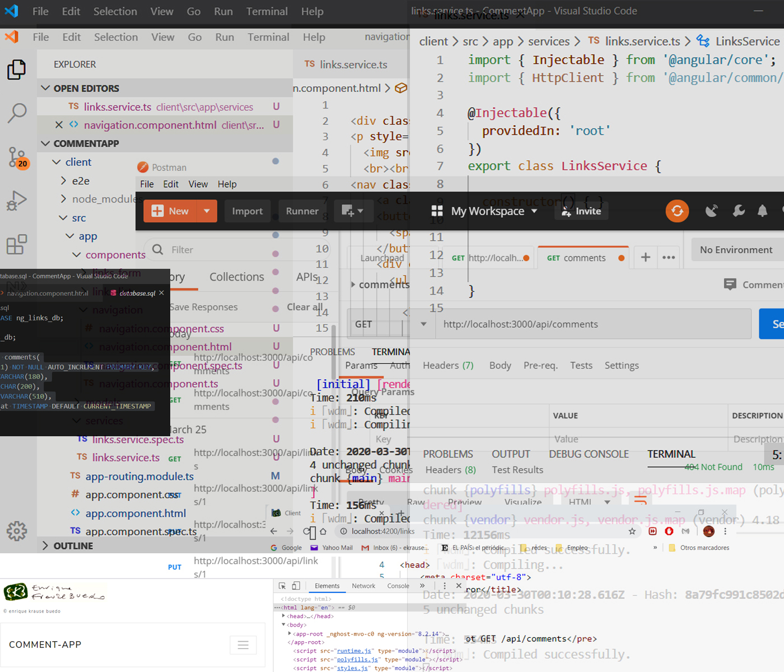This screenshot has height=672, width=784.
Task: Collapse the client folder
Action: point(56,162)
